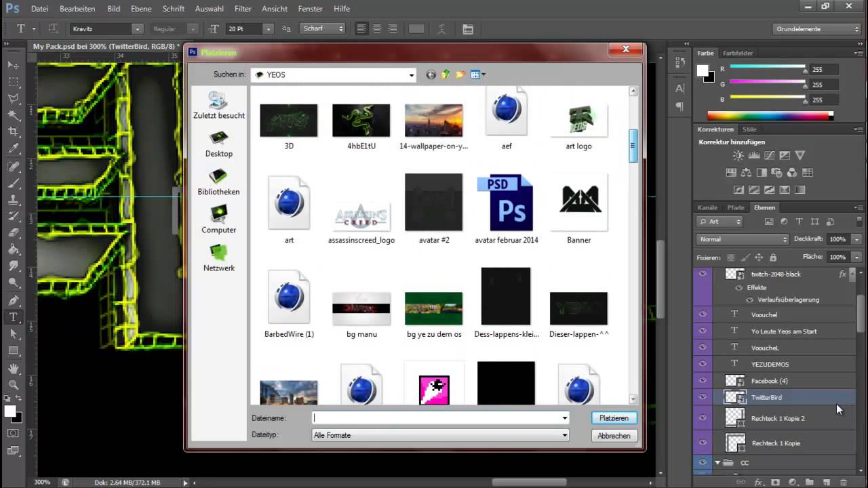Select the Crop tool
This screenshot has height=488, width=868.
point(13,132)
